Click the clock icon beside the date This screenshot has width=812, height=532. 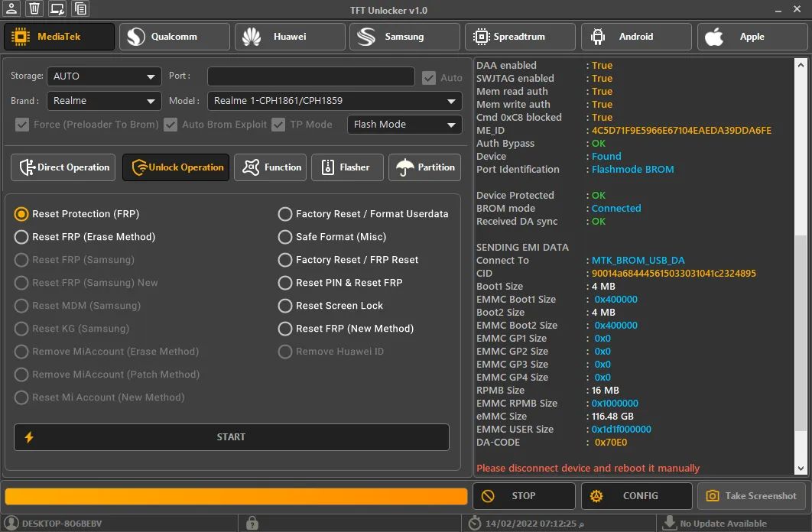click(x=474, y=523)
